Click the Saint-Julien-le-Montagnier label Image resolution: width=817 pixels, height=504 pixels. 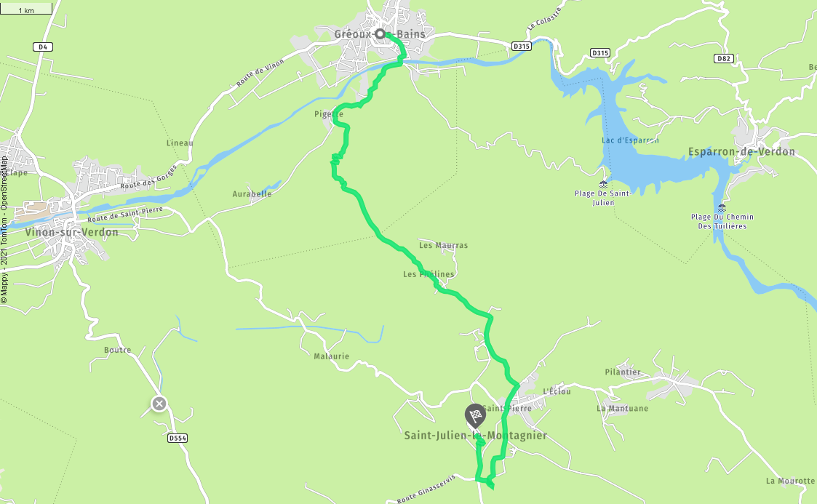click(476, 435)
